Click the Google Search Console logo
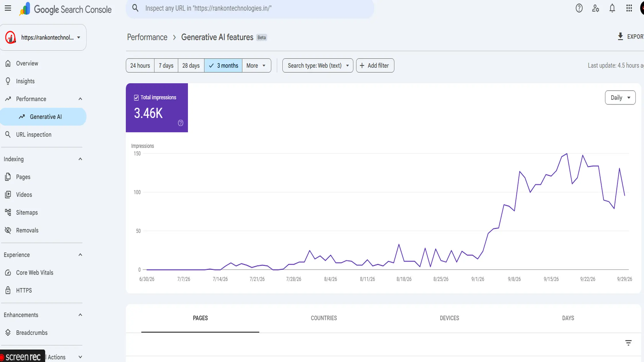The width and height of the screenshot is (644, 362). coord(65,9)
